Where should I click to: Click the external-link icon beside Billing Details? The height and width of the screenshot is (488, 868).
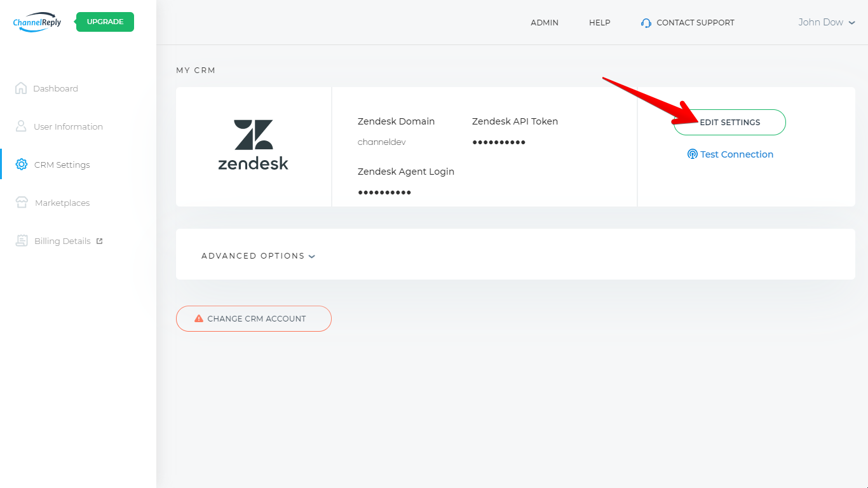[99, 241]
